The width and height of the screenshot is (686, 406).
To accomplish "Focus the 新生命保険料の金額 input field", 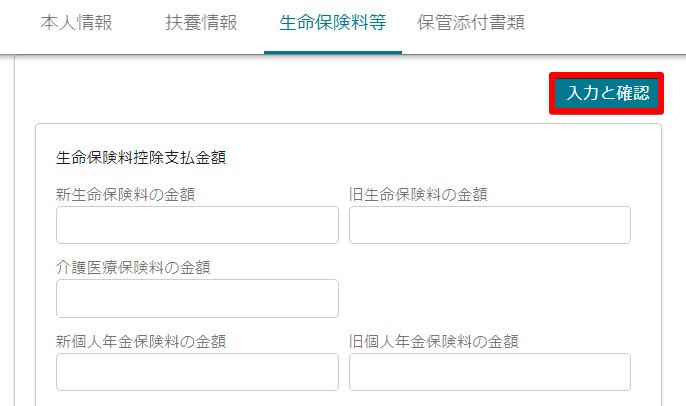I will [x=197, y=225].
